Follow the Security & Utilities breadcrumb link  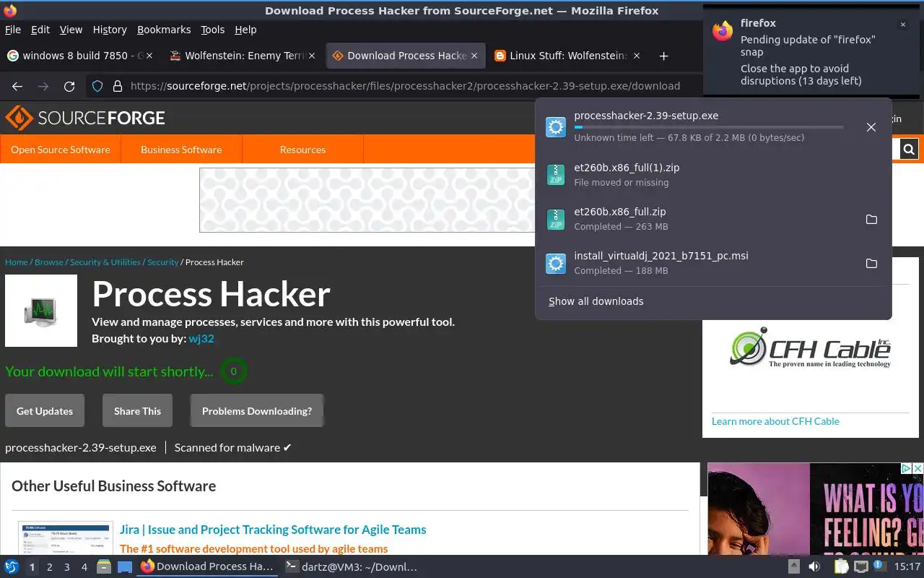tap(105, 262)
